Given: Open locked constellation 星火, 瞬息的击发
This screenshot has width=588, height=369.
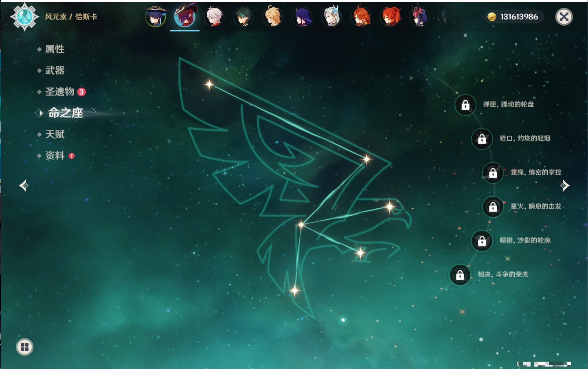Looking at the screenshot, I should (493, 207).
